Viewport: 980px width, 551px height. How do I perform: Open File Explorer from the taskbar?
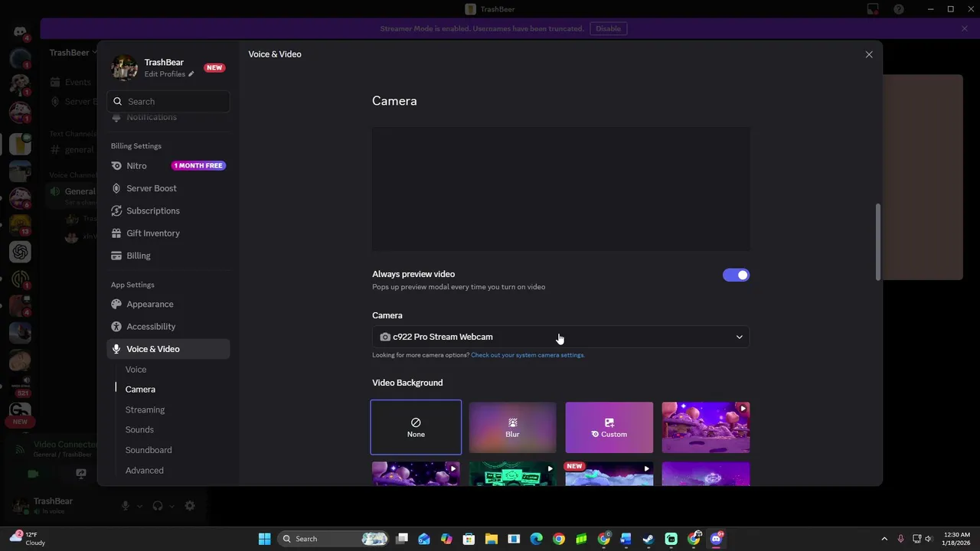[x=492, y=539]
